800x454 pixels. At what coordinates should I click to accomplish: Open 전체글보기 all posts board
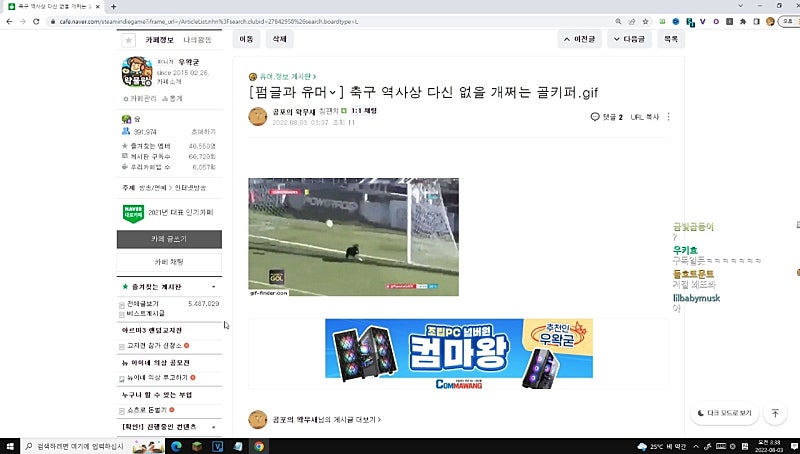pyautogui.click(x=142, y=304)
